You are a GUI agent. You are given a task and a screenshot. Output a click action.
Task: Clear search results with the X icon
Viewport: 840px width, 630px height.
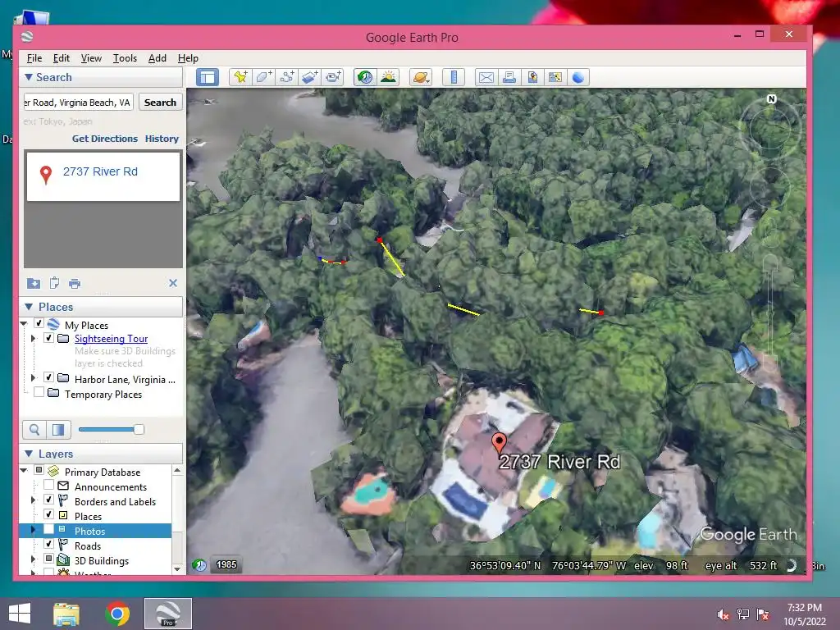pyautogui.click(x=173, y=283)
